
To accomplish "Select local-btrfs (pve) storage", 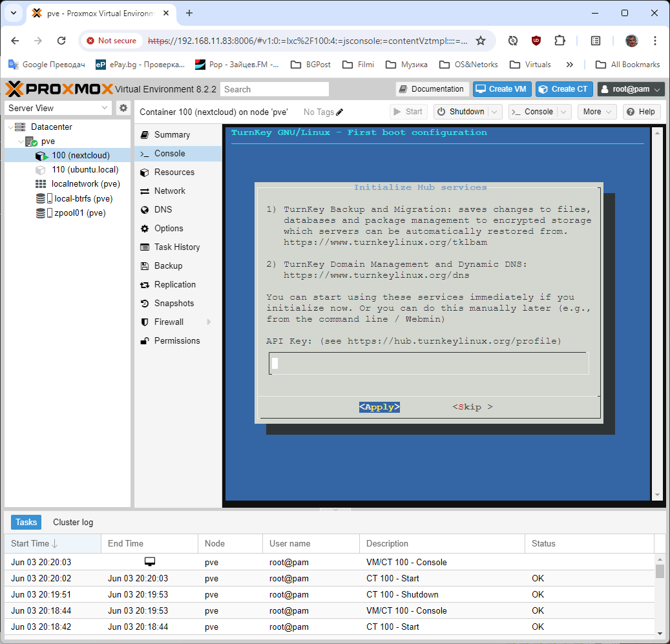I will (x=67, y=198).
